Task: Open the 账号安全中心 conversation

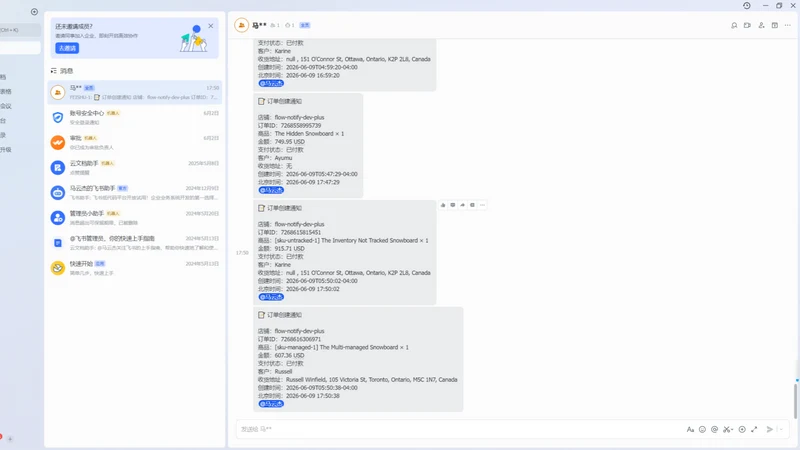Action: (135, 117)
